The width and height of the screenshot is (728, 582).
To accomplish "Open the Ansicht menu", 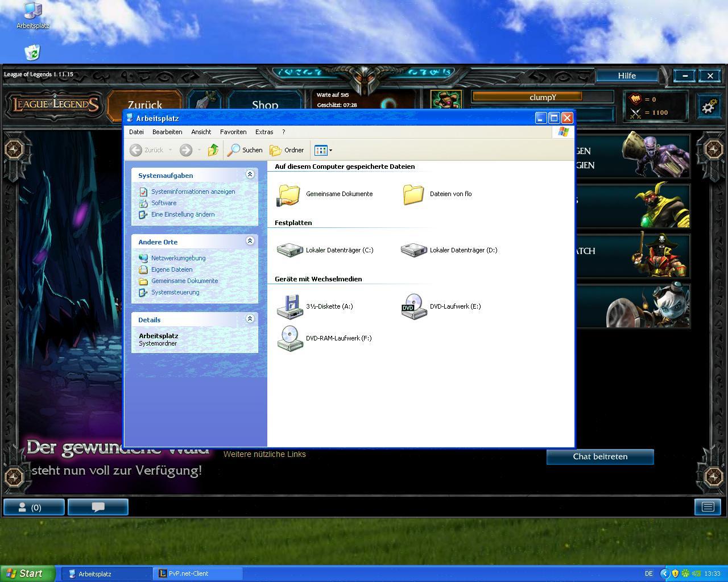I will click(x=201, y=132).
